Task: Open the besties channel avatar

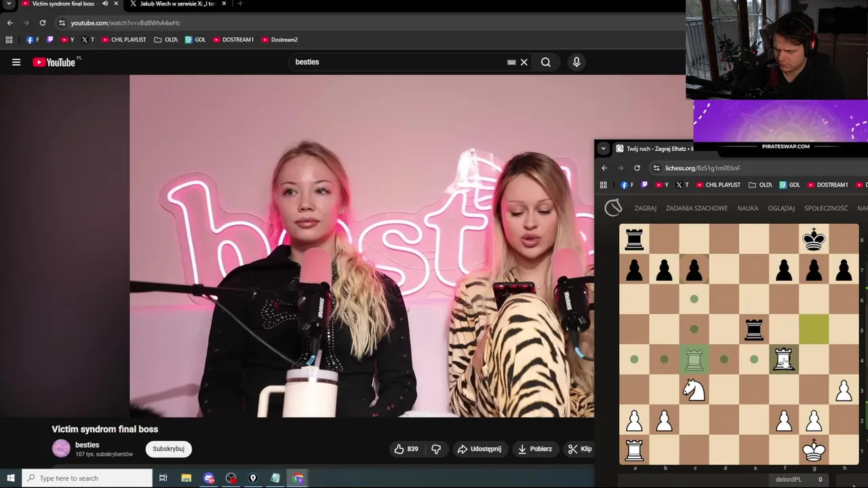Action: click(61, 449)
